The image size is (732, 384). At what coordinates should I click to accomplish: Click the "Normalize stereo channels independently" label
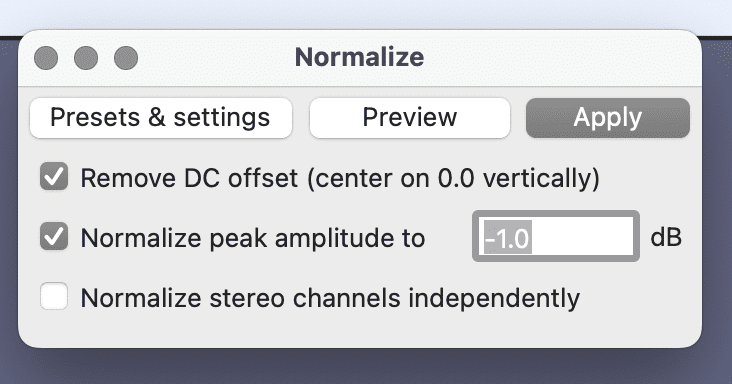330,298
